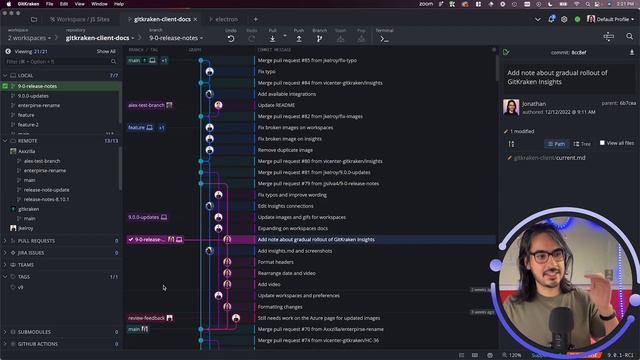
Task: Click the Pop toolbar icon
Action: coord(361,39)
